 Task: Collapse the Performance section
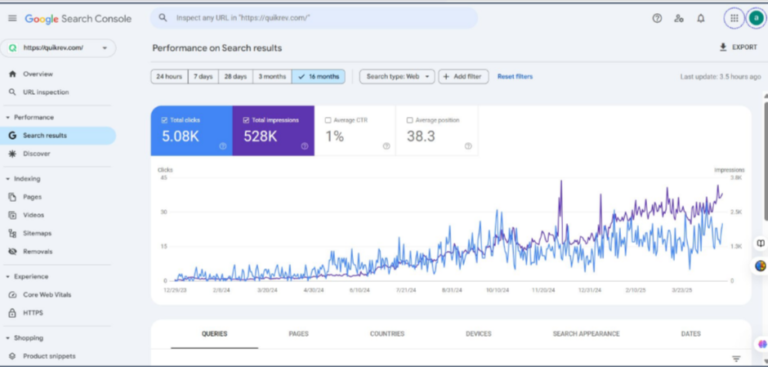8,118
